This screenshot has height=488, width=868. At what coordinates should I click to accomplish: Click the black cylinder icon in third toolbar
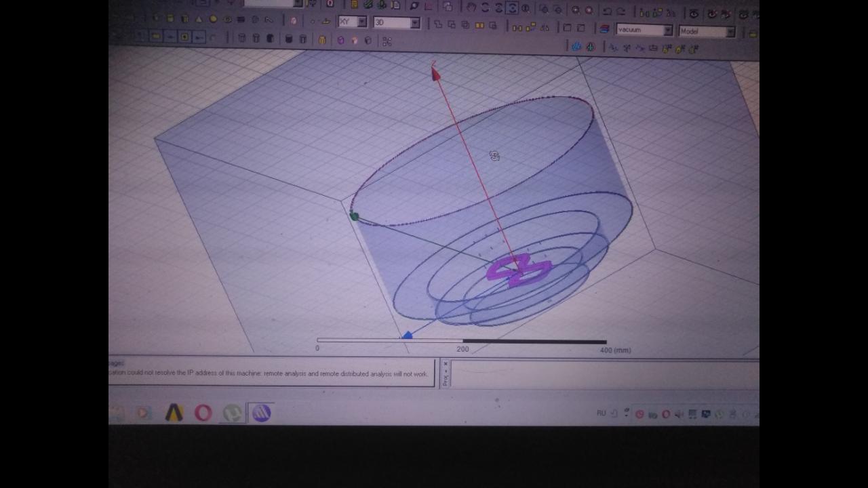288,39
